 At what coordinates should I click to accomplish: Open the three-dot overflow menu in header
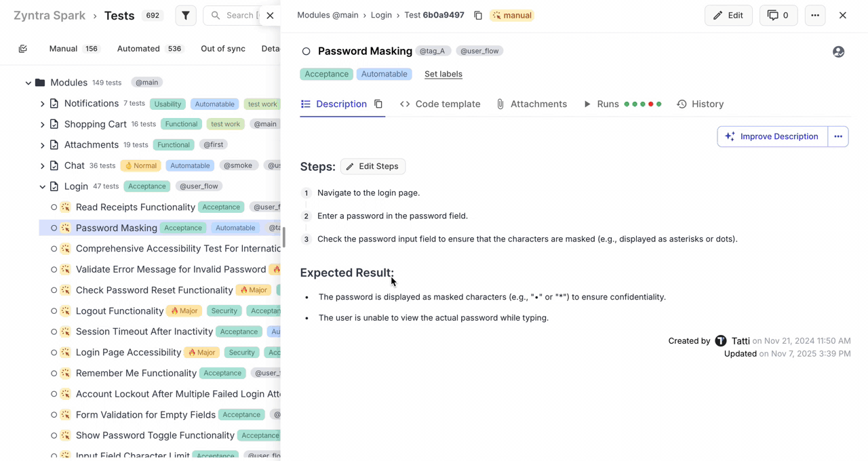815,15
